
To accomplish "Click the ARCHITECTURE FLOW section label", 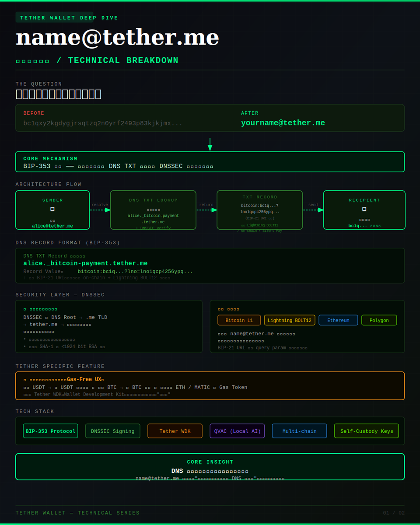I will pyautogui.click(x=49, y=184).
